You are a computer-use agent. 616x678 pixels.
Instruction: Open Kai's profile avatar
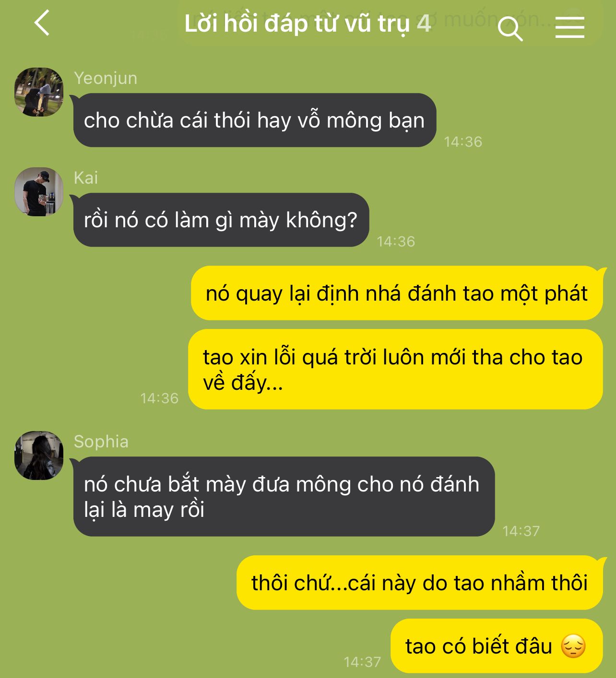39,192
